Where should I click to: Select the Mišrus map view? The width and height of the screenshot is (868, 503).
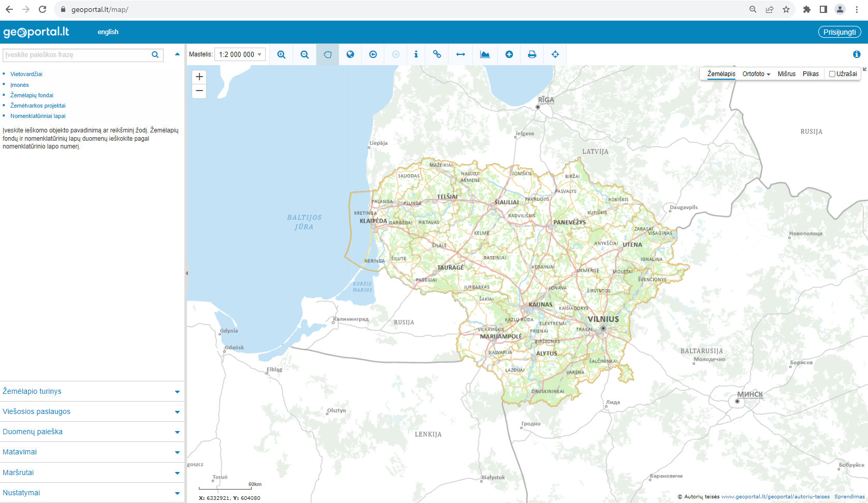coord(786,73)
